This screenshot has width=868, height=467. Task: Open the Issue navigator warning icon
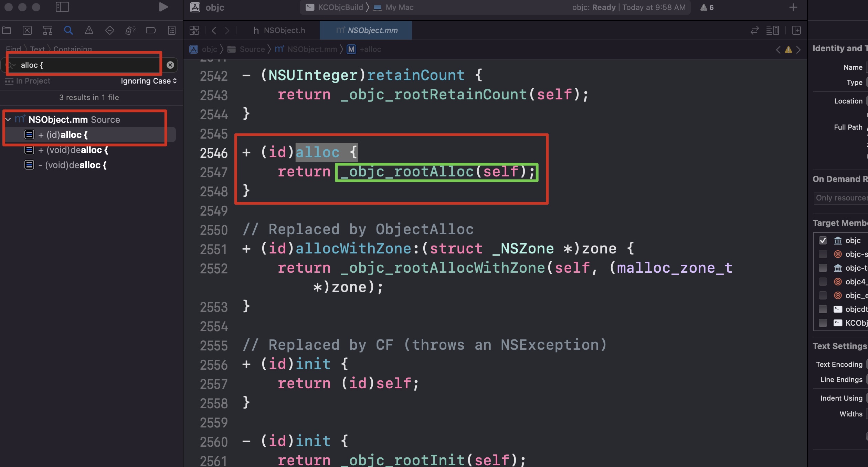[x=89, y=30]
